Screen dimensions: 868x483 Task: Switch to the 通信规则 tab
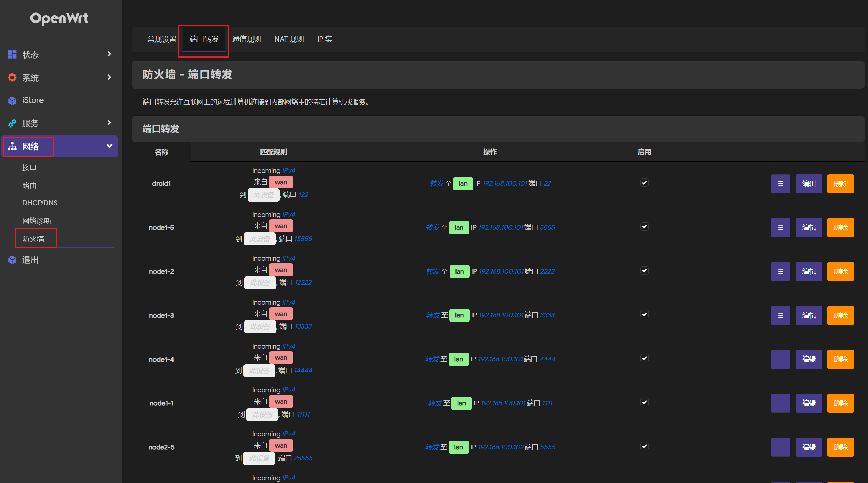246,39
